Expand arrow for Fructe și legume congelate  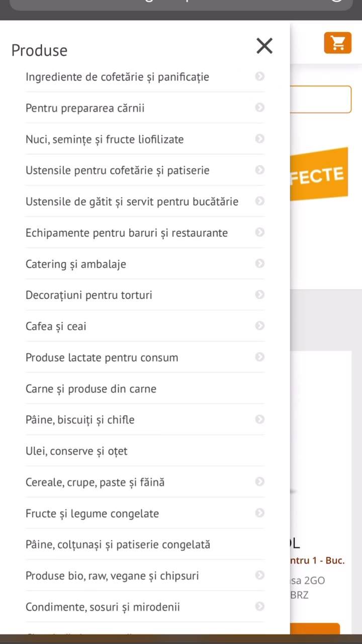coord(259,513)
